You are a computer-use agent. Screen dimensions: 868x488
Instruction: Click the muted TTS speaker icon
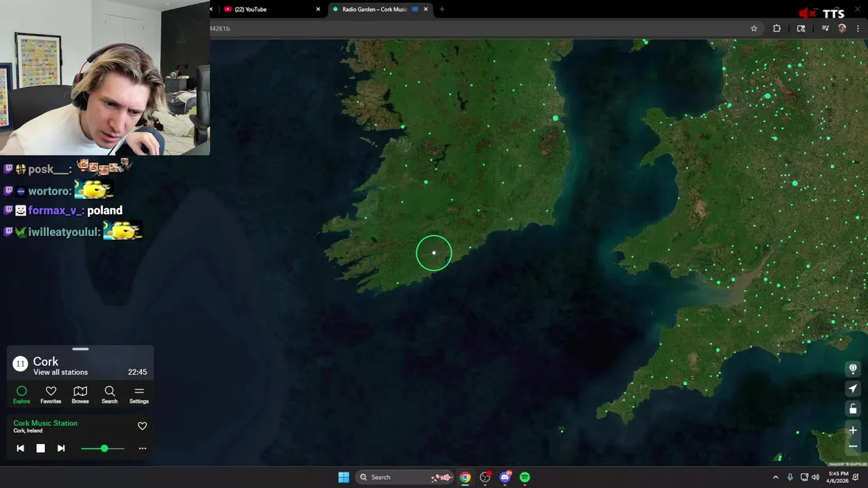[x=807, y=14]
